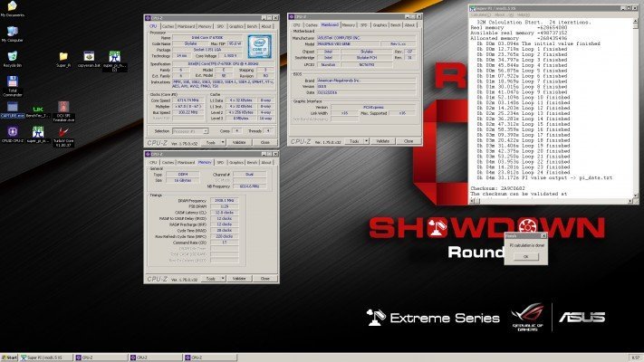Select the CAPTURE.exe desktop icon
Viewport: 644px width, 362px height.
(13, 110)
